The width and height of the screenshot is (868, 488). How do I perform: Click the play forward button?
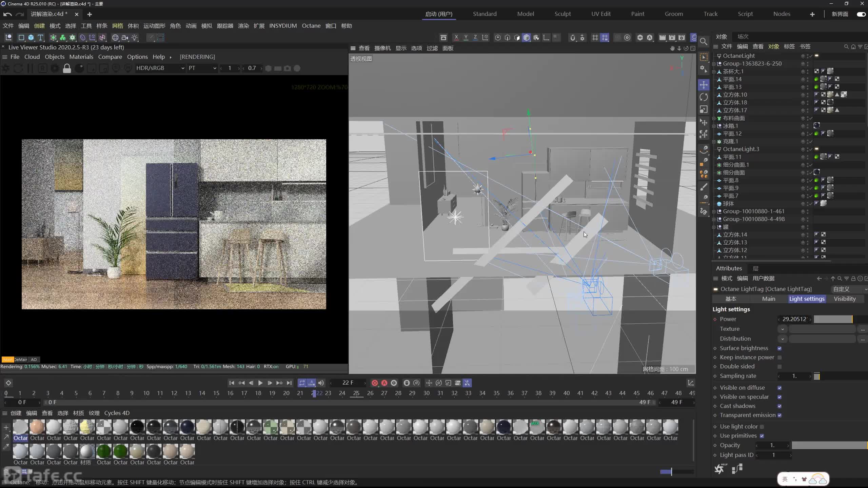click(x=260, y=383)
